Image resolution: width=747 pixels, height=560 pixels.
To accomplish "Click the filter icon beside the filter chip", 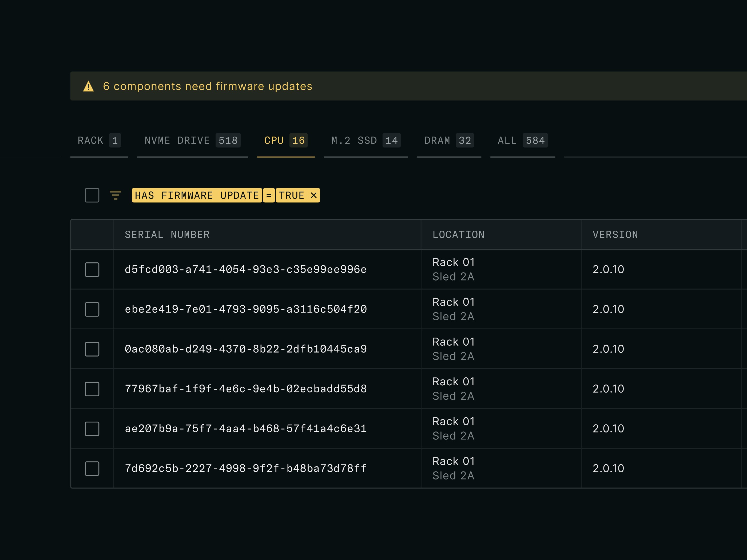I will pos(116,195).
